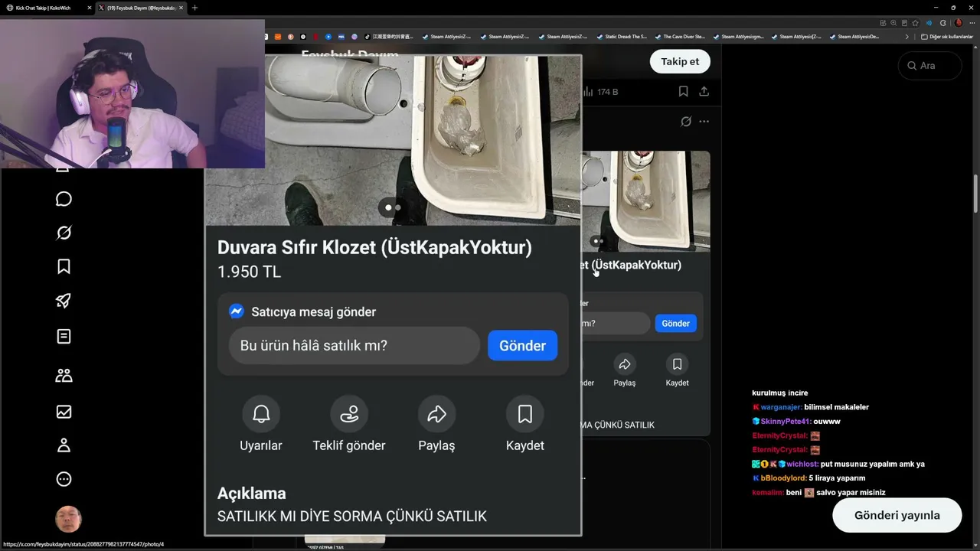Close the Feysbuk Dayım X tab

pyautogui.click(x=181, y=8)
